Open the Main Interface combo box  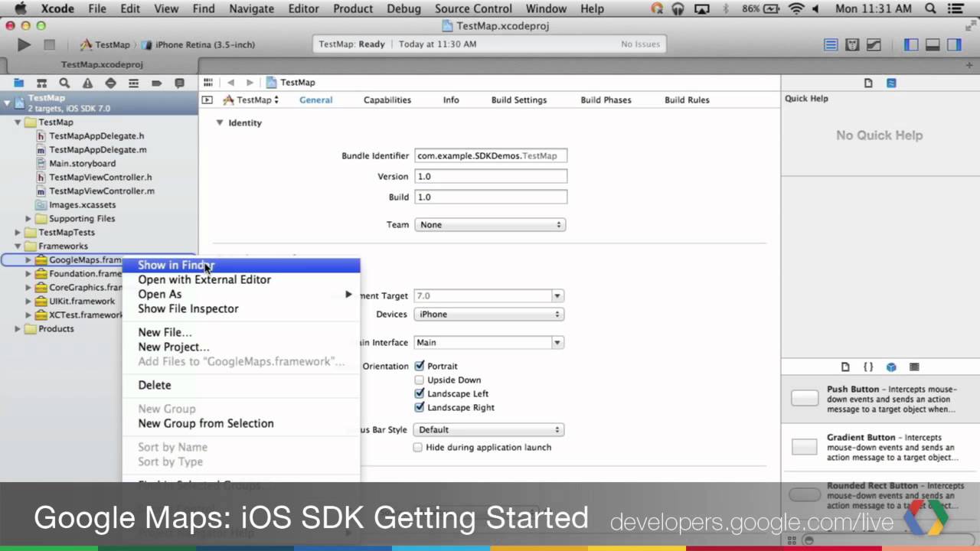click(x=489, y=342)
